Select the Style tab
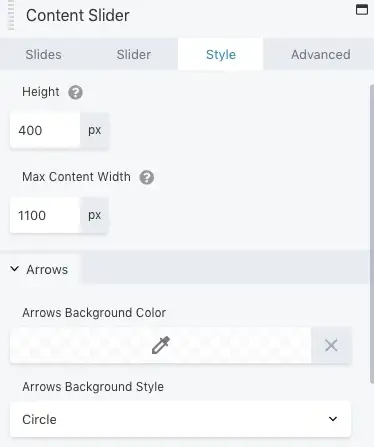 pyautogui.click(x=221, y=54)
